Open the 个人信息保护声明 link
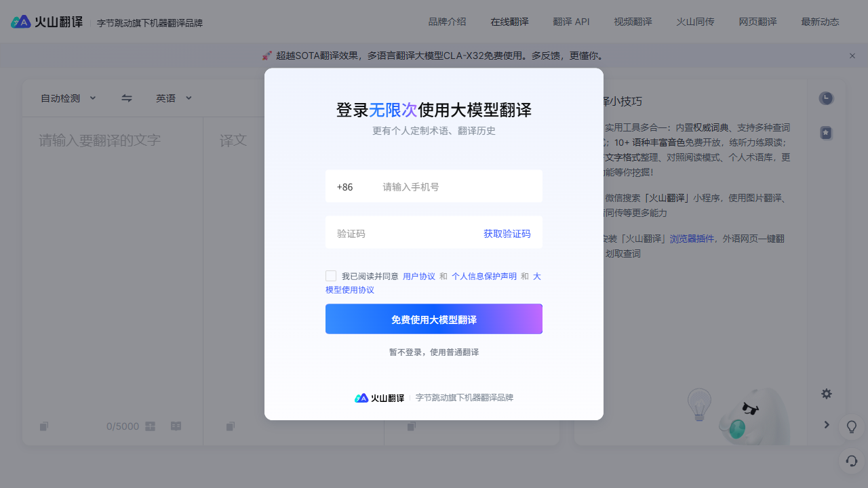The width and height of the screenshot is (868, 488). click(484, 277)
